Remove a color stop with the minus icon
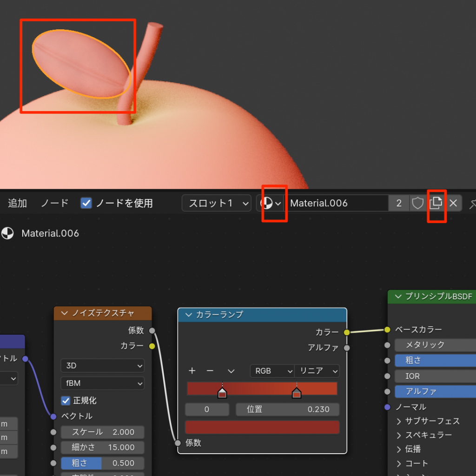 click(210, 371)
